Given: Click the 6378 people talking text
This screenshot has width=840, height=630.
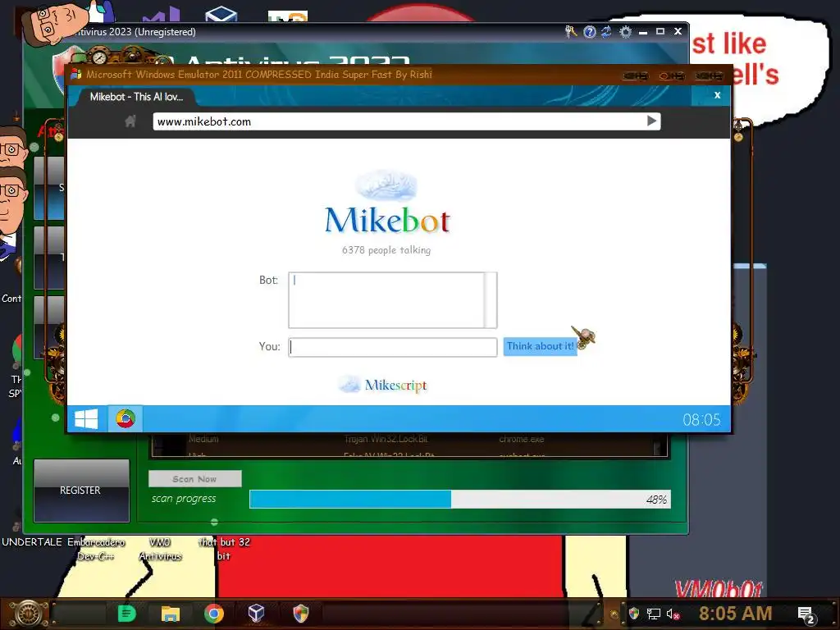Looking at the screenshot, I should coord(386,250).
